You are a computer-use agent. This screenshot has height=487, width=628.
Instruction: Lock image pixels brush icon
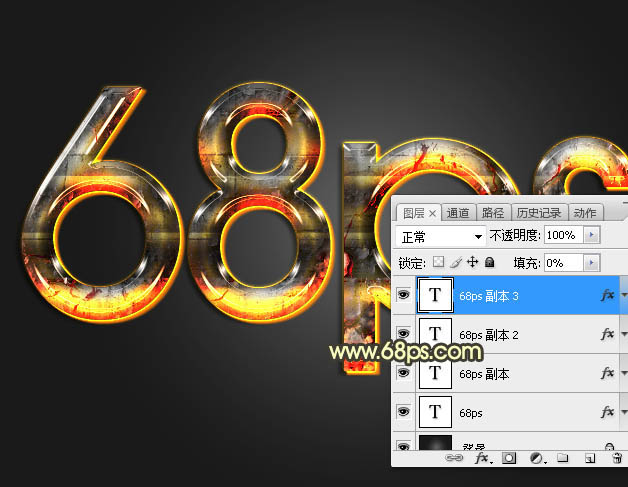pos(456,262)
